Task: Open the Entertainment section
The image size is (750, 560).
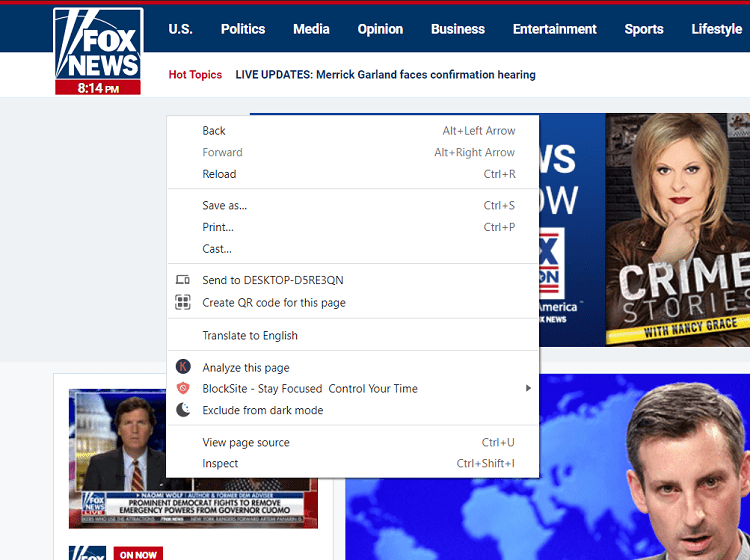Action: [x=554, y=29]
